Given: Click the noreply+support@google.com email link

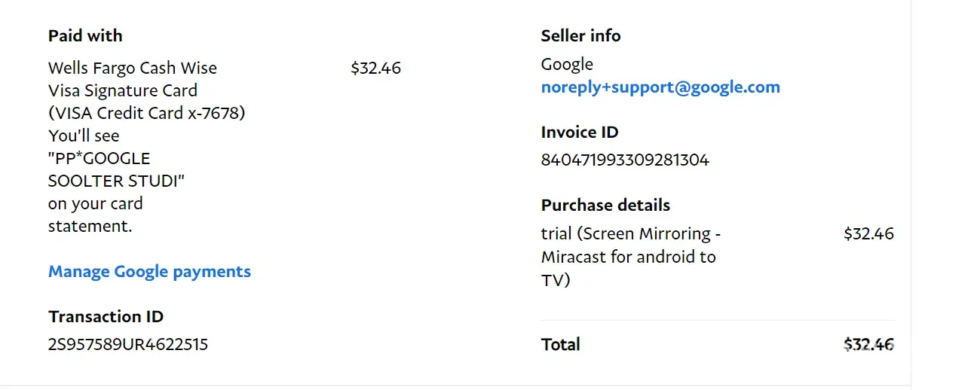Looking at the screenshot, I should [660, 87].
